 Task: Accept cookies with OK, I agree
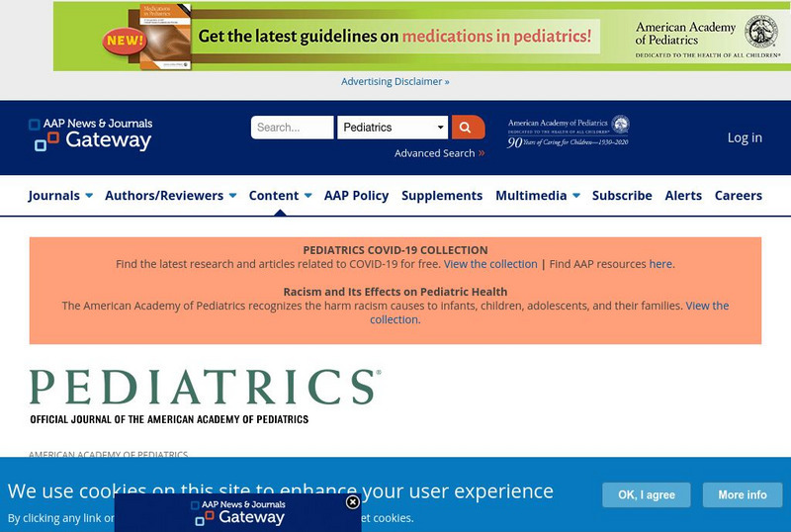(647, 494)
